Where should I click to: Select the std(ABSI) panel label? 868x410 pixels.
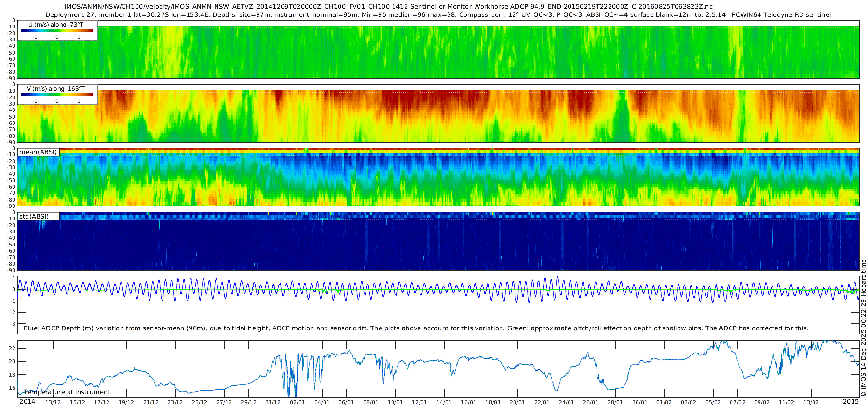point(34,217)
